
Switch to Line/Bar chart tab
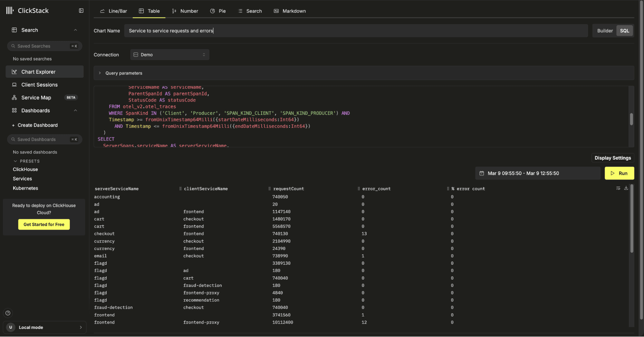coord(113,11)
